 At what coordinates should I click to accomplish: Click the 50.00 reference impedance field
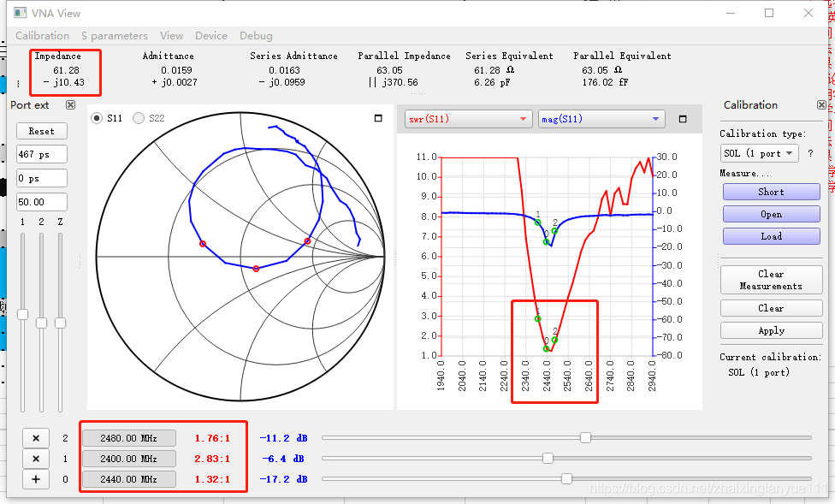[x=42, y=202]
